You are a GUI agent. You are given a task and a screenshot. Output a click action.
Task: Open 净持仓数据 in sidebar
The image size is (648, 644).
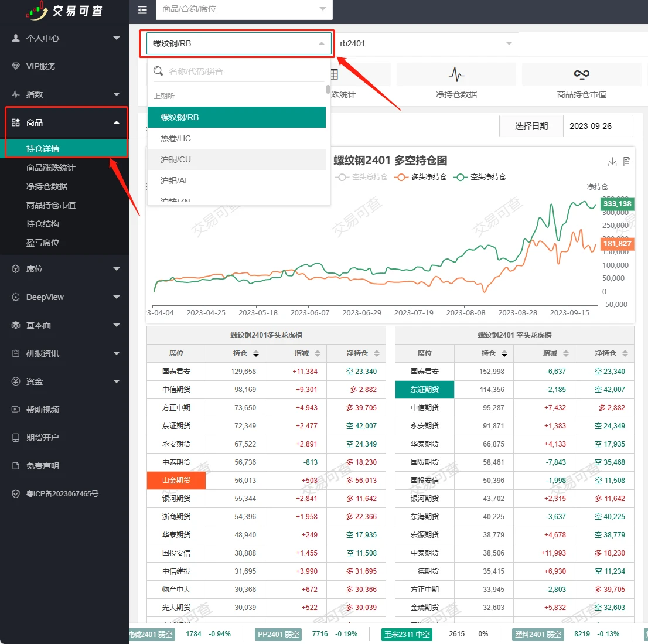click(x=47, y=186)
